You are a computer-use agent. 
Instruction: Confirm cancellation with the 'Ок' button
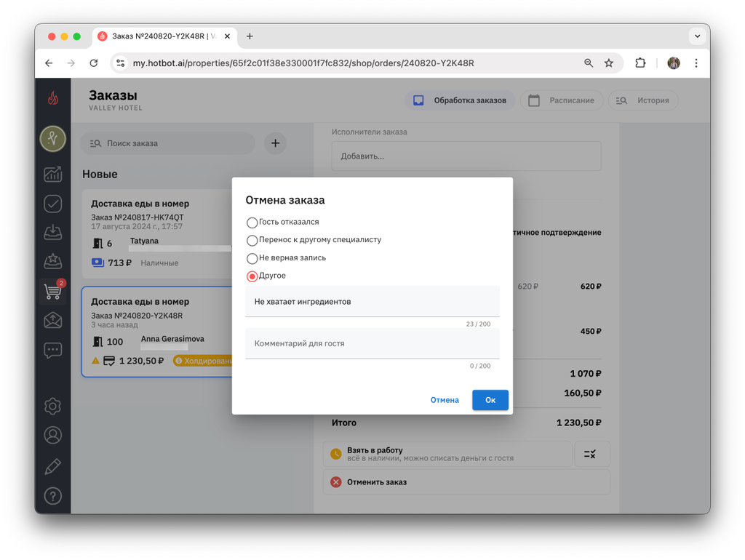490,400
